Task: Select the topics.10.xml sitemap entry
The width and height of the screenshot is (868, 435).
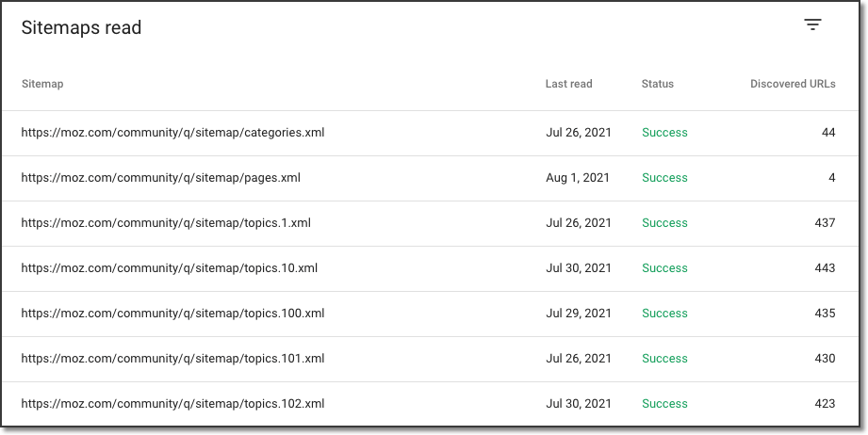Action: coord(169,268)
